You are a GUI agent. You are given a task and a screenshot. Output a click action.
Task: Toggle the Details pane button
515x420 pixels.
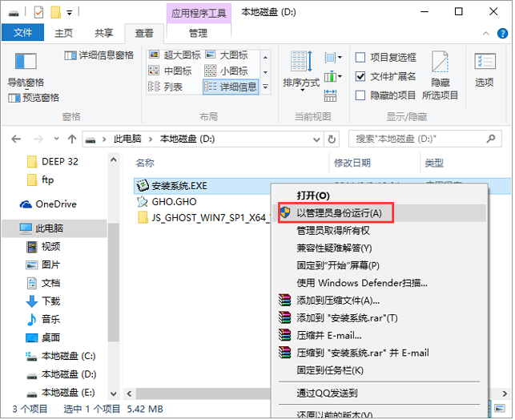click(x=99, y=55)
